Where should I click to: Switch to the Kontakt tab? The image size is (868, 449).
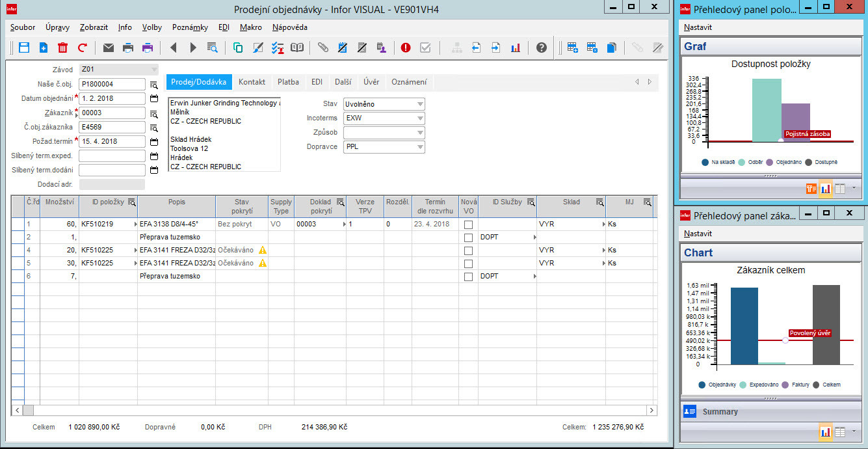coord(252,82)
